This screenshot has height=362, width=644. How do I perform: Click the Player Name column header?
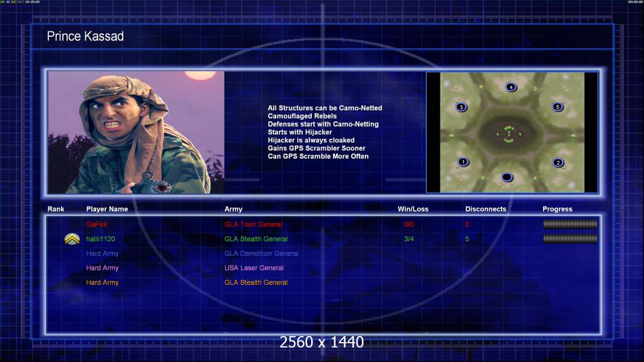pos(107,209)
